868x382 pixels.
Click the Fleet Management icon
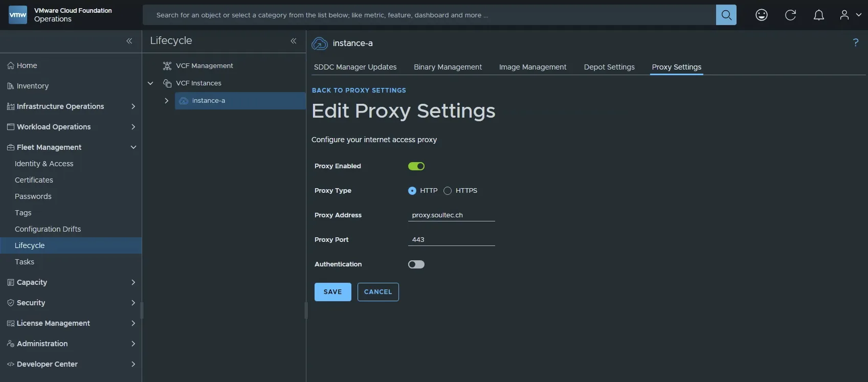pyautogui.click(x=11, y=147)
